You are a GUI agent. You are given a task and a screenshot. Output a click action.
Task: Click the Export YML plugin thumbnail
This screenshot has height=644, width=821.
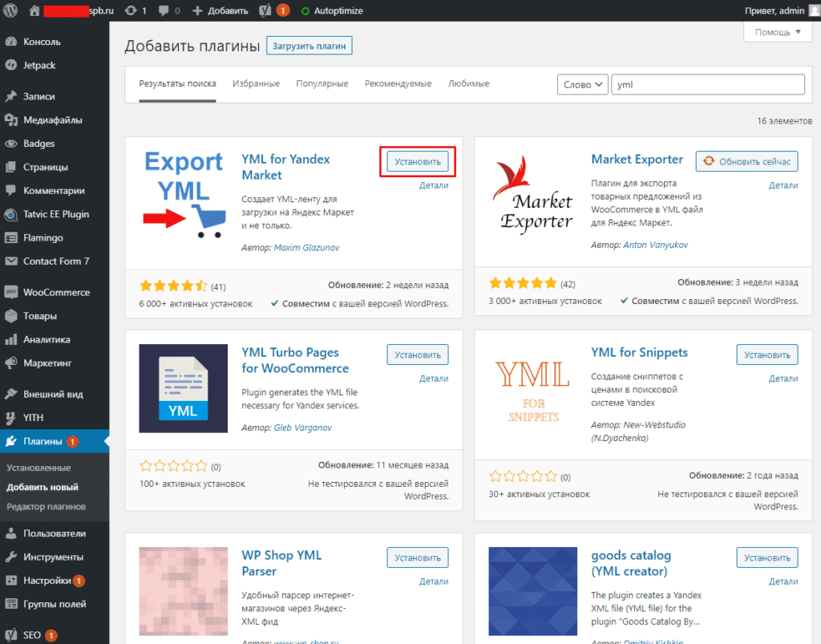184,196
